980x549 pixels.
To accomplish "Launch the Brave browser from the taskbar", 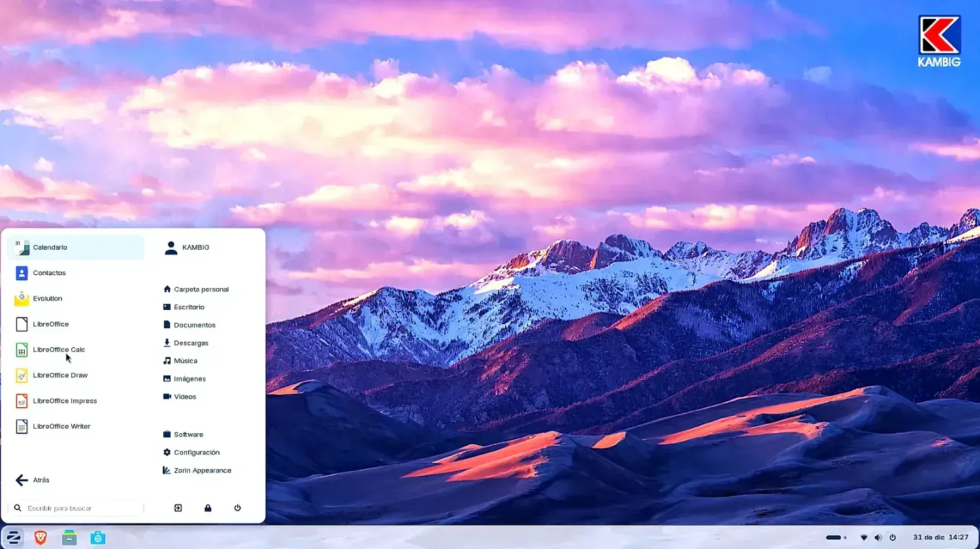I will 40,537.
